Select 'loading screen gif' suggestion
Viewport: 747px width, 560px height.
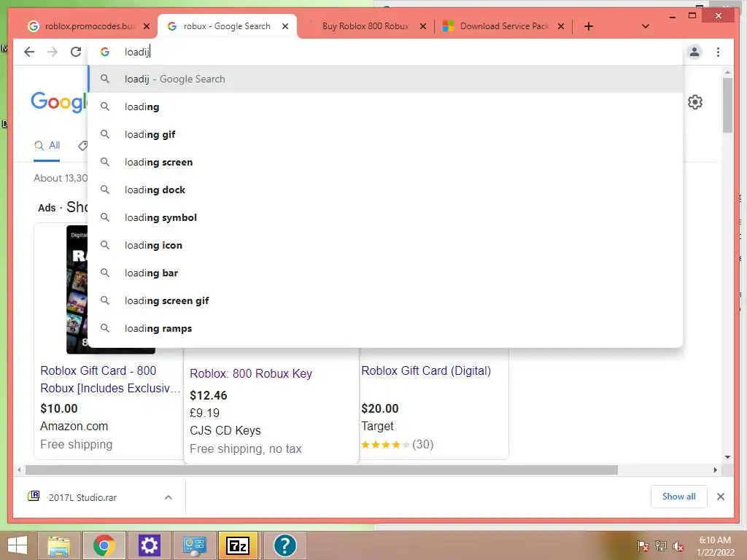(x=385, y=300)
